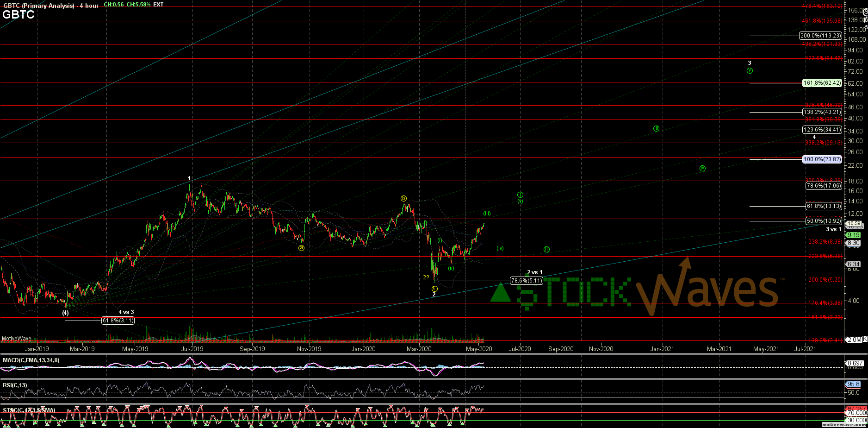Select the green circled IV wave label
This screenshot has height=428, width=868.
point(702,168)
